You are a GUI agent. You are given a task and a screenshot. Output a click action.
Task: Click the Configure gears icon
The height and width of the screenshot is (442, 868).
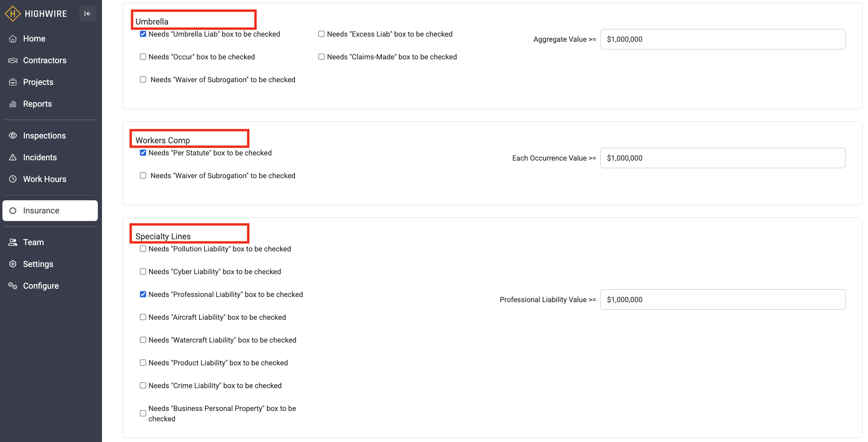point(13,286)
